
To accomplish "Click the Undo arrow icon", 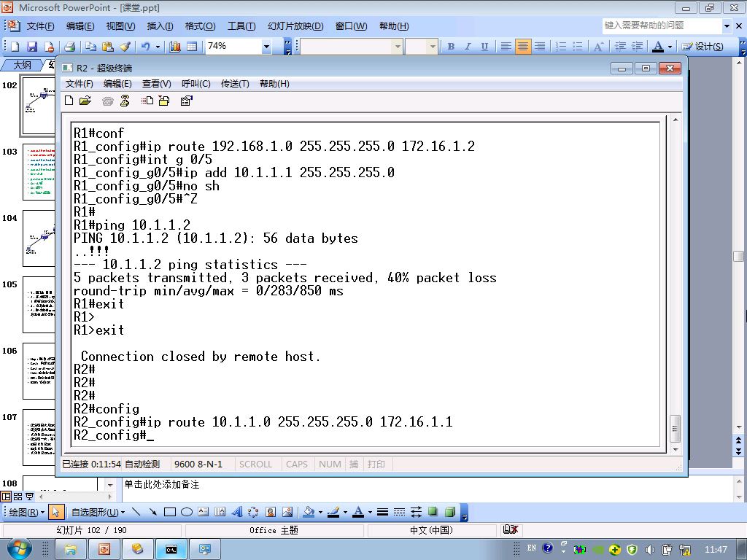I will (x=145, y=46).
